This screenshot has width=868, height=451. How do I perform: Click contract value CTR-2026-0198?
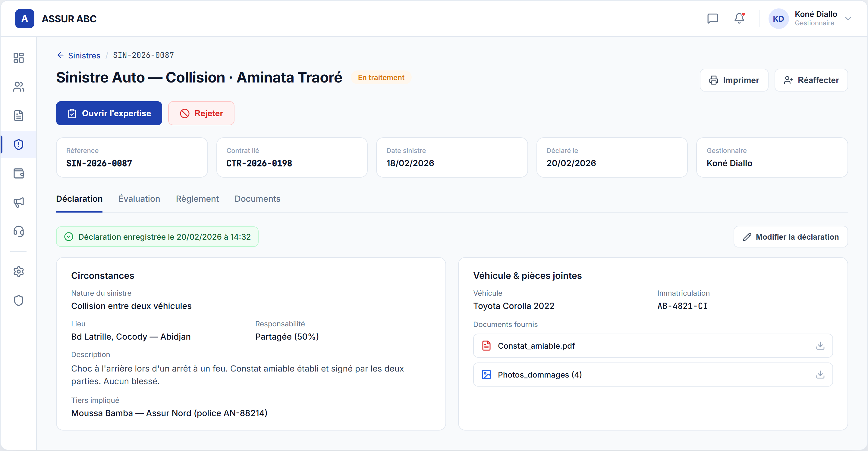(x=259, y=163)
